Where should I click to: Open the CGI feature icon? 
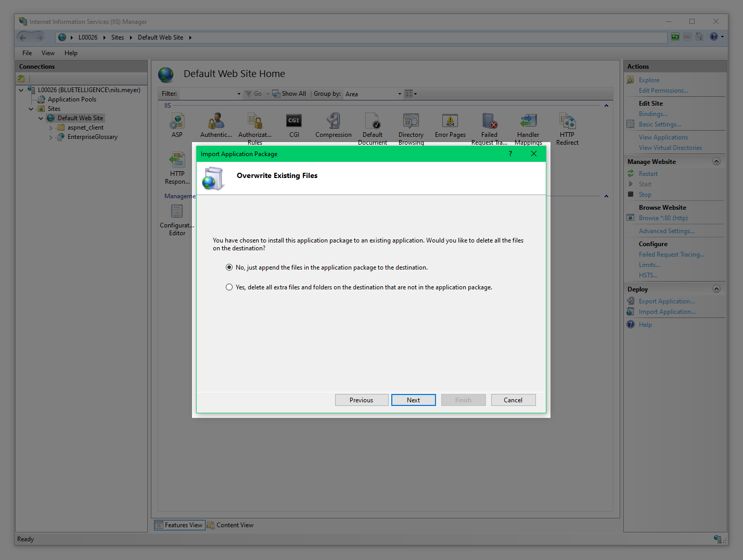click(x=294, y=122)
